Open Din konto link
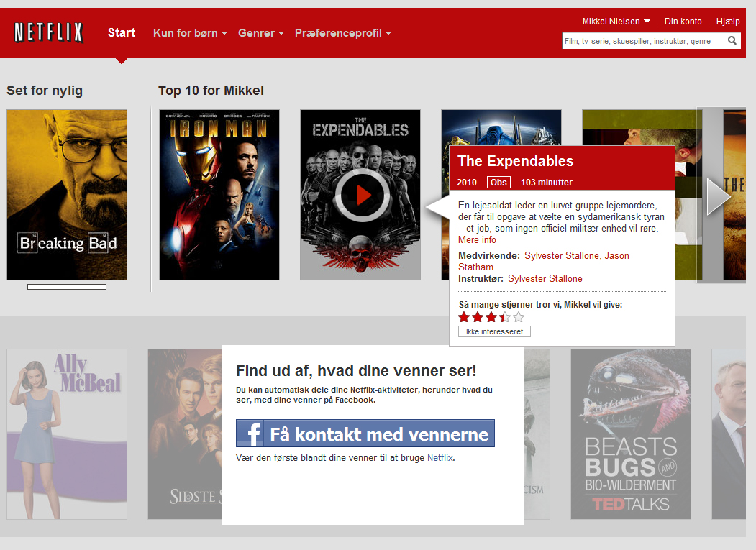Viewport: 756px width, 550px height. coord(683,22)
